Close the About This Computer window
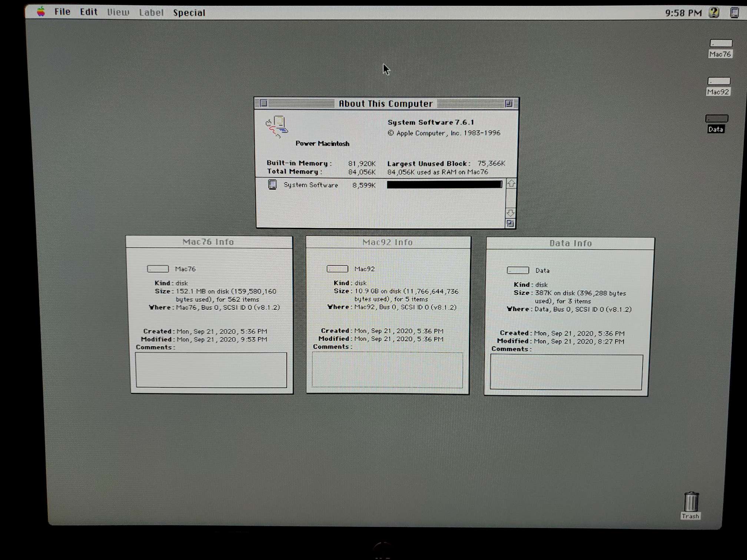 coord(263,103)
